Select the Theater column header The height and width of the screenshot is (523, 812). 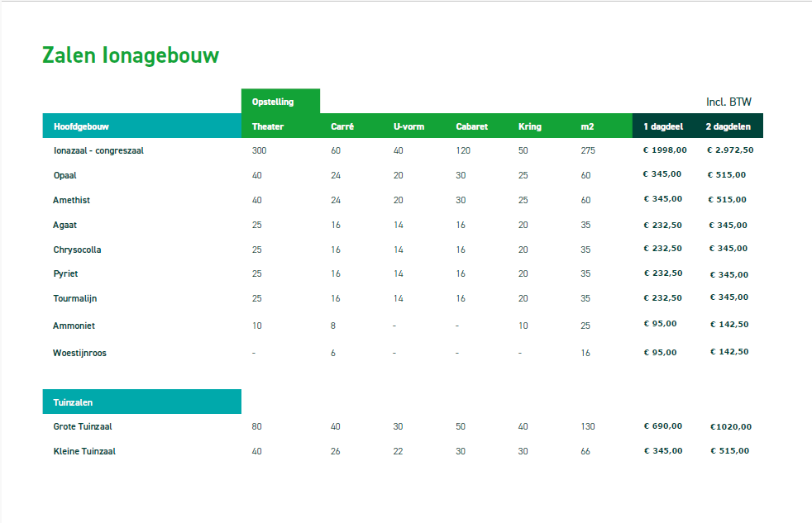268,126
